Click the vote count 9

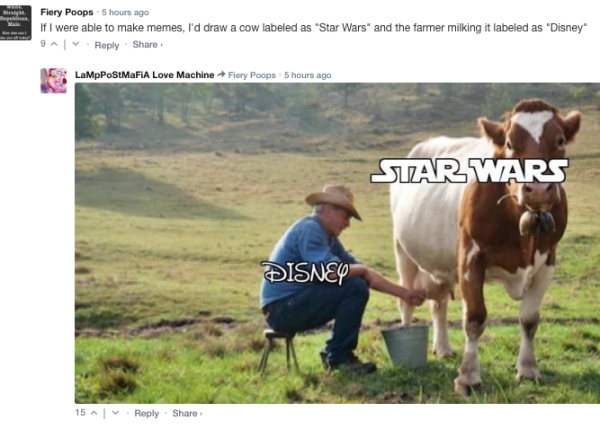coord(43,44)
